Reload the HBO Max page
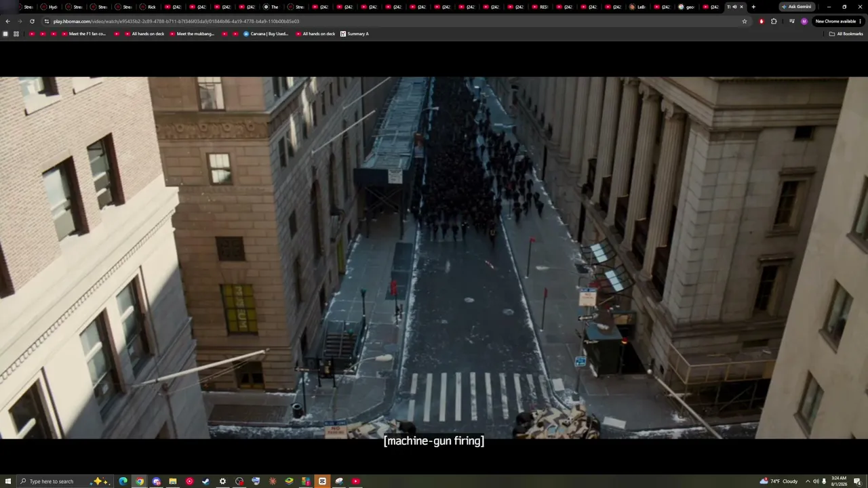The width and height of the screenshot is (868, 488). pos(32,21)
